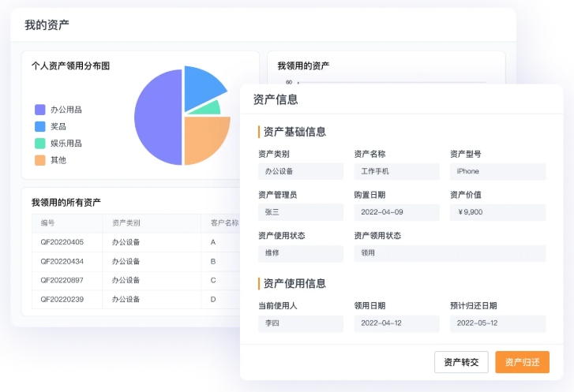Select the purple 办公用品 legend swatch
Viewport: 574px width, 392px height.
pyautogui.click(x=40, y=110)
